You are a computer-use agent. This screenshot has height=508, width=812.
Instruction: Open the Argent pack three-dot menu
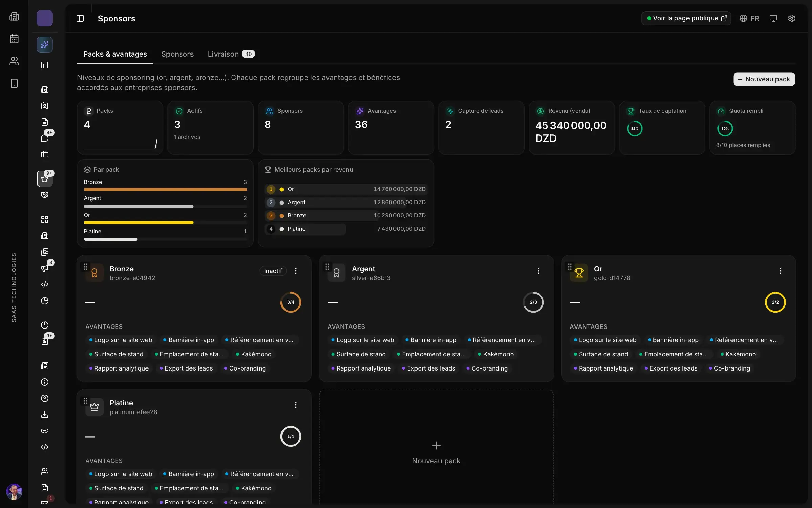click(x=538, y=271)
